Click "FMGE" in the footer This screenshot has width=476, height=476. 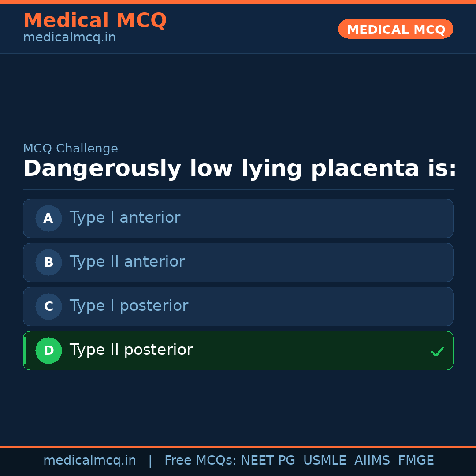point(416,461)
